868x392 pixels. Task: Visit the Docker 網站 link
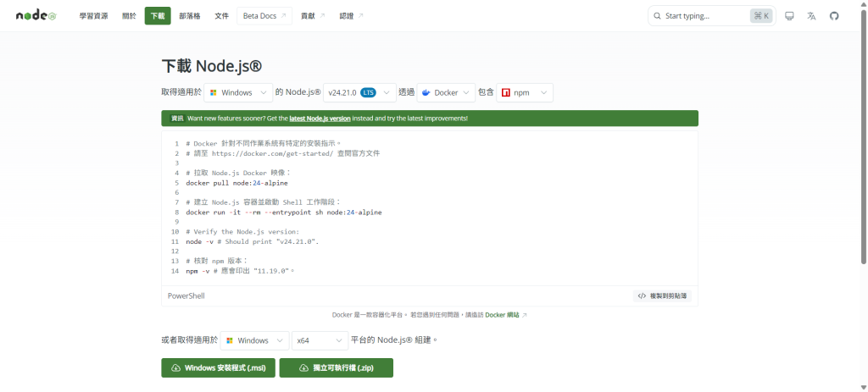point(502,315)
